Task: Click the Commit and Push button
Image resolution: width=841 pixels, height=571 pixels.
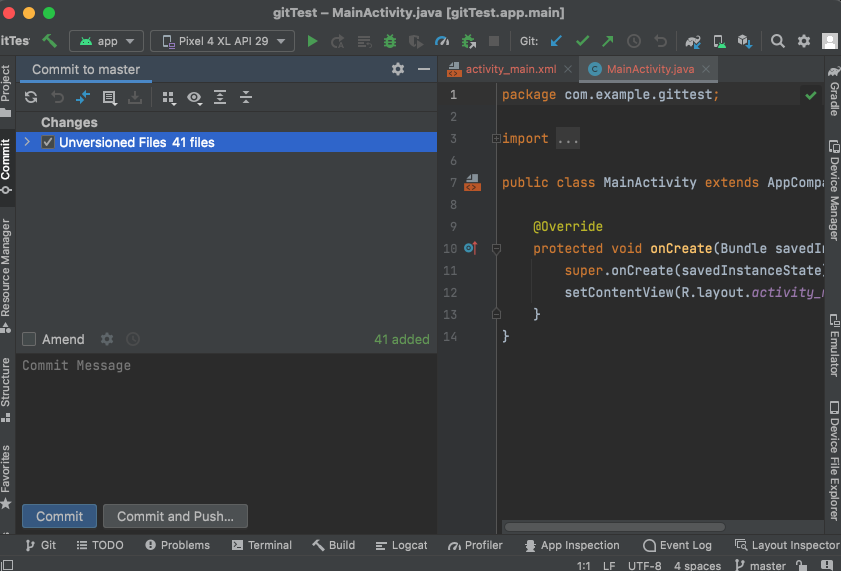Action: pos(175,516)
